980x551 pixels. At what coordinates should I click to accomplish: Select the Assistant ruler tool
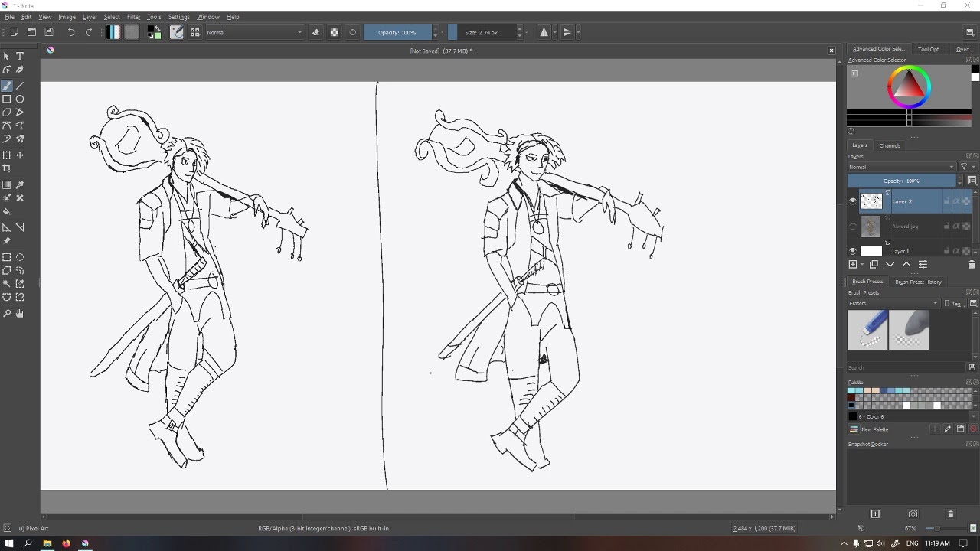tap(7, 227)
